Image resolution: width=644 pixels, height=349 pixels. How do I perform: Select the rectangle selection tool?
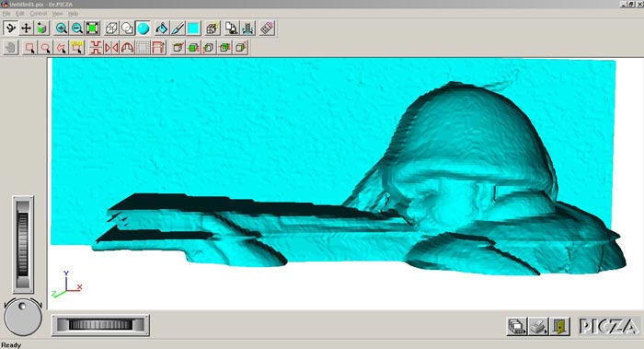coord(29,47)
